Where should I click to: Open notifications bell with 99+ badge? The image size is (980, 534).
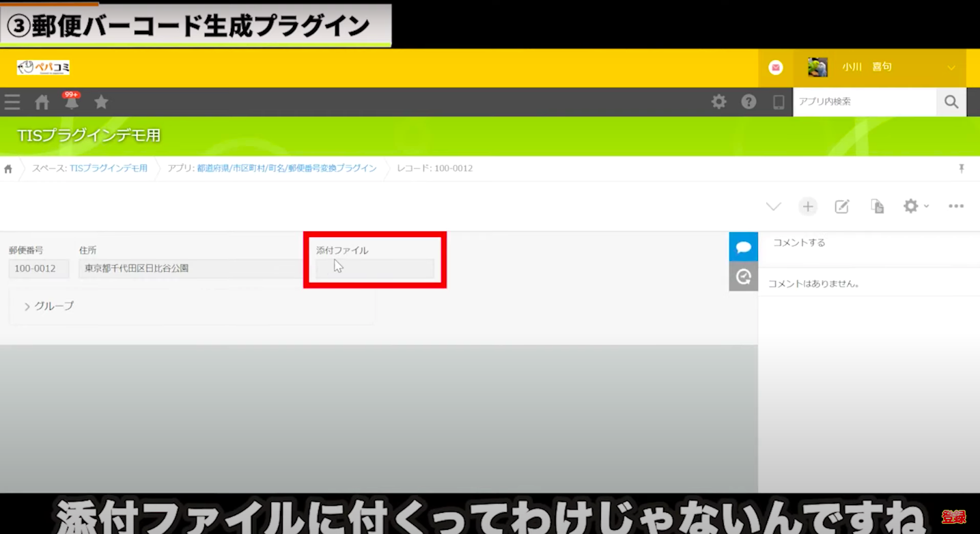pos(72,102)
